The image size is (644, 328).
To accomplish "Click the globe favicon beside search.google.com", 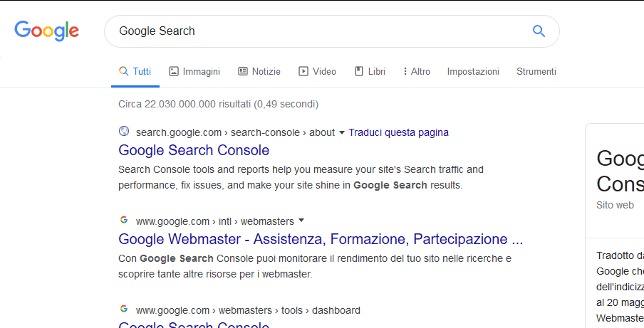I will point(124,132).
